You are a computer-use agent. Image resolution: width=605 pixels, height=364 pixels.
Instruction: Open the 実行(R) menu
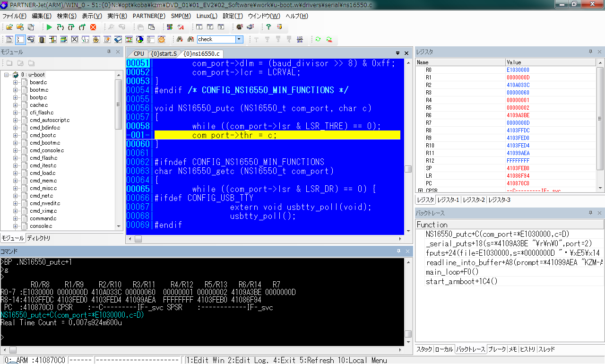(117, 16)
